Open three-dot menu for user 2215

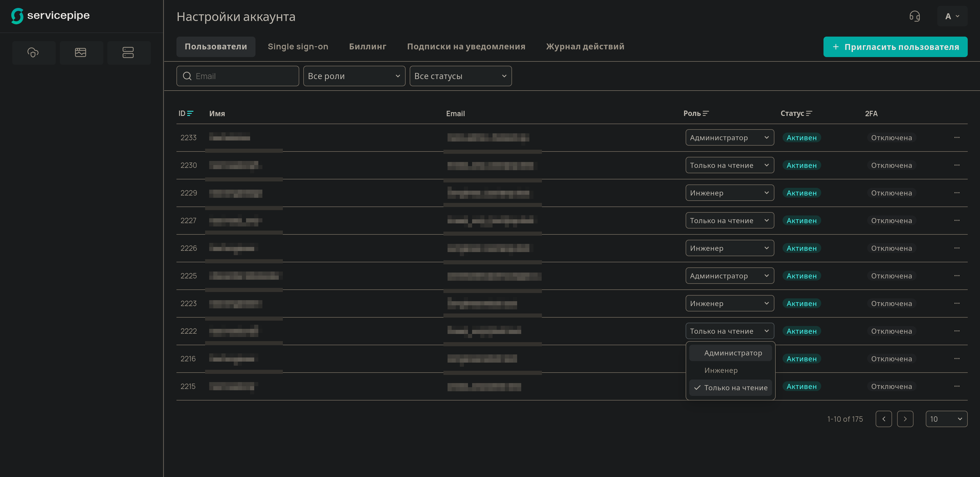pyautogui.click(x=957, y=386)
